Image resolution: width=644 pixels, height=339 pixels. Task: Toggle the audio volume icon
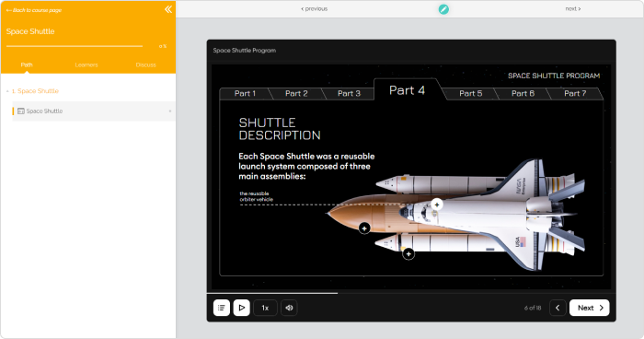point(289,308)
